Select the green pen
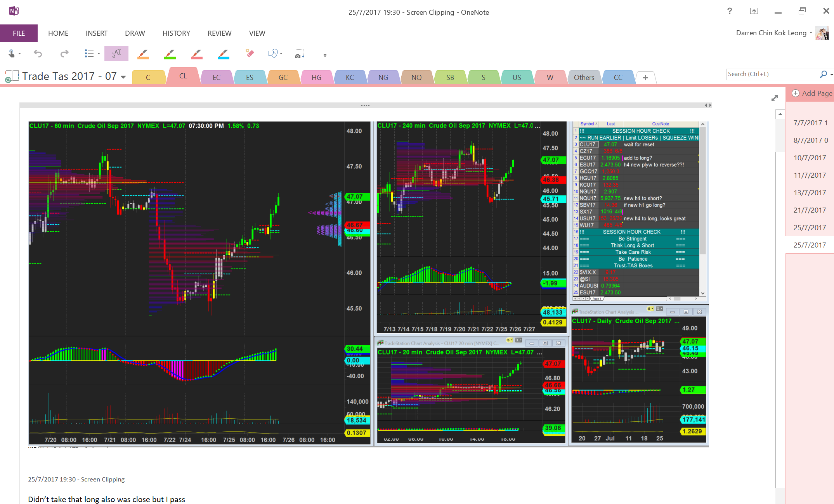This screenshot has height=504, width=834. click(x=170, y=54)
